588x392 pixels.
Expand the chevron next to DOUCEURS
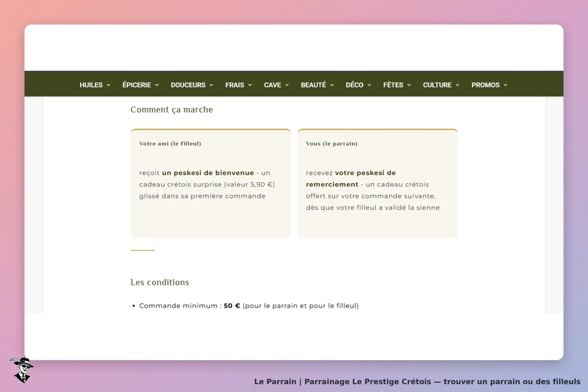[x=211, y=85]
